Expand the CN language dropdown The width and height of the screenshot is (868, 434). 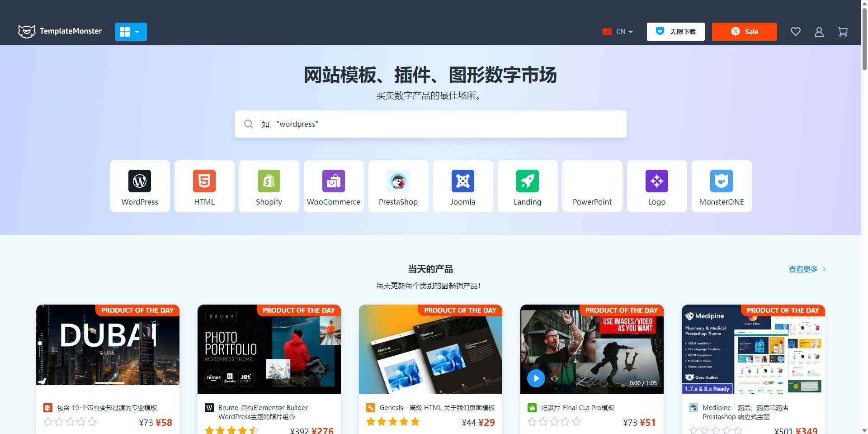click(624, 32)
